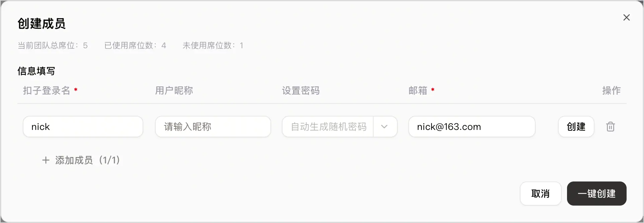The width and height of the screenshot is (644, 223).
Task: Close the 创建成员 dialog with the X icon
Action: point(626,17)
